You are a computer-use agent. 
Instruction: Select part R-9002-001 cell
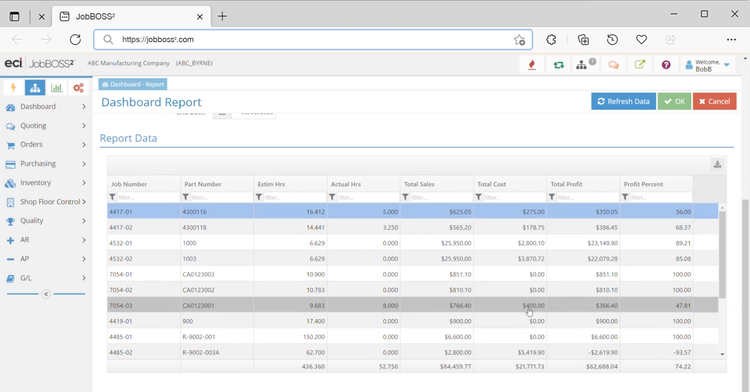click(217, 337)
